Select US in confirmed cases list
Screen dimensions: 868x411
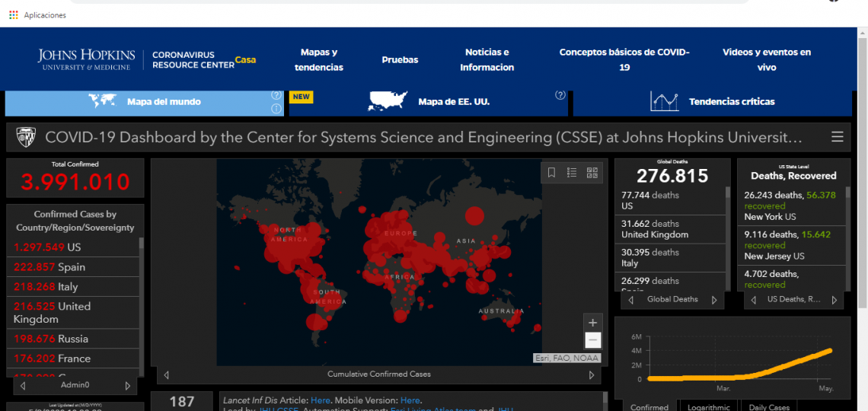click(x=72, y=247)
